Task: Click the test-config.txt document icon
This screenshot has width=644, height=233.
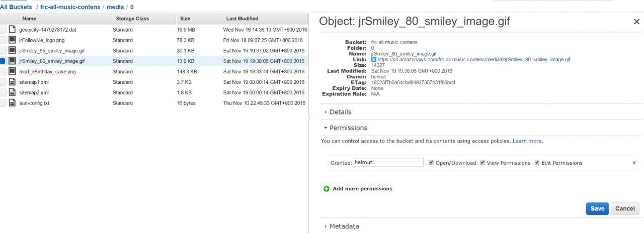Action: (x=13, y=103)
